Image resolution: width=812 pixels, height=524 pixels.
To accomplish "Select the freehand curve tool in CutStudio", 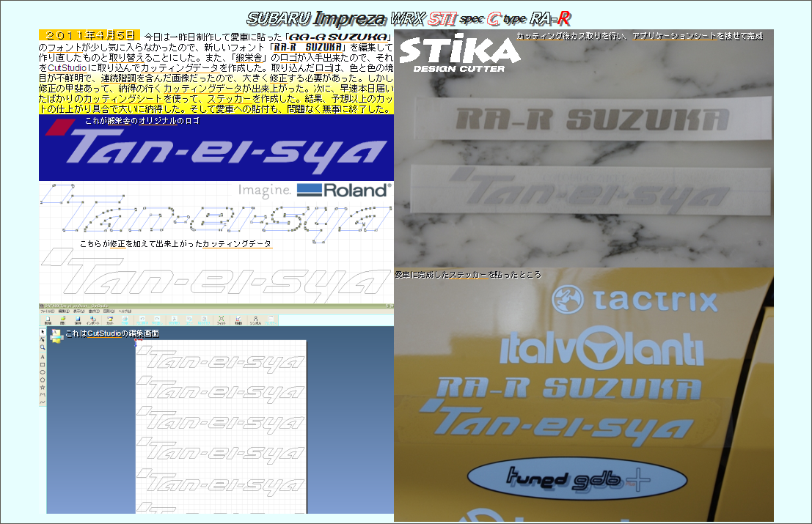I will tap(43, 402).
